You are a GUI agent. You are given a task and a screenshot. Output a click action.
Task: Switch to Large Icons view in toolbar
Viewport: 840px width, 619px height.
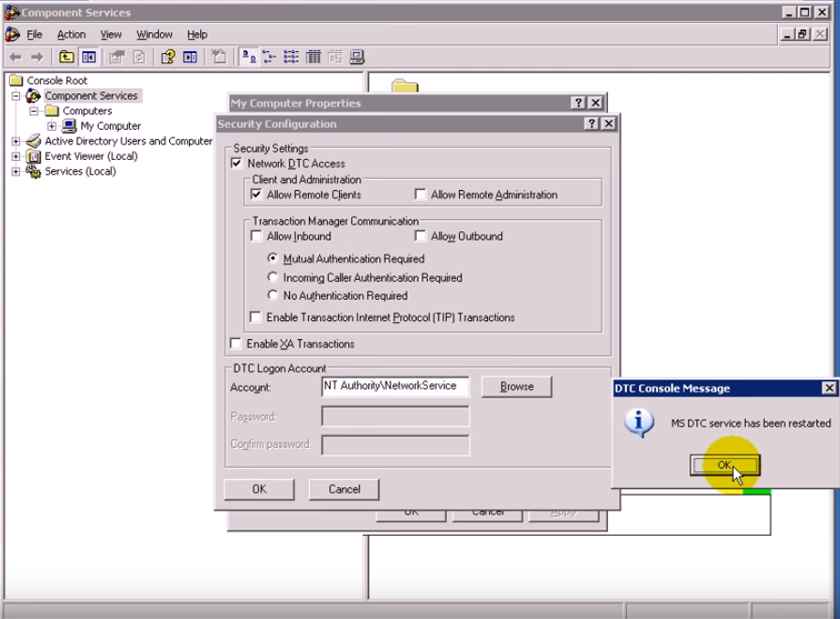click(x=249, y=57)
